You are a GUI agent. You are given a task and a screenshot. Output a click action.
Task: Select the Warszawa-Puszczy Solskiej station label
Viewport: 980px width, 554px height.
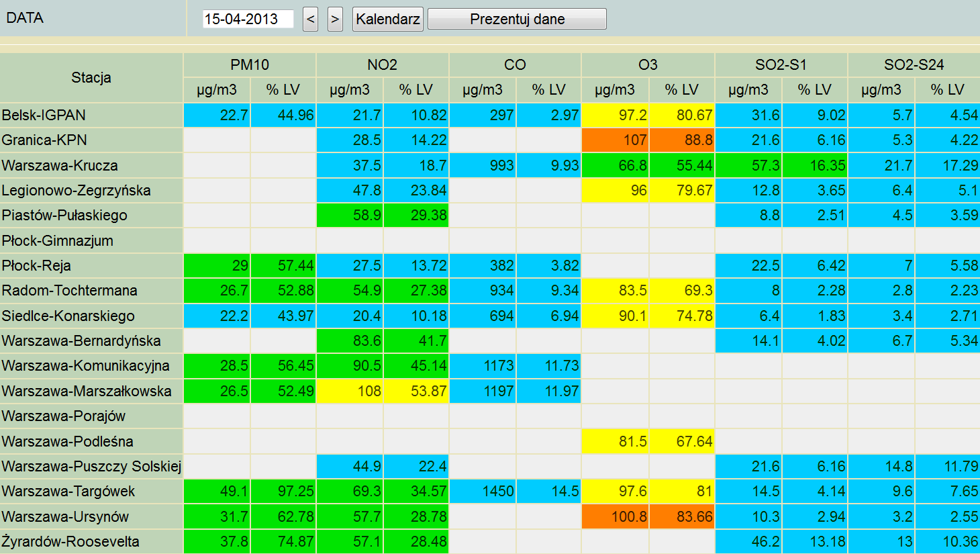(x=91, y=466)
